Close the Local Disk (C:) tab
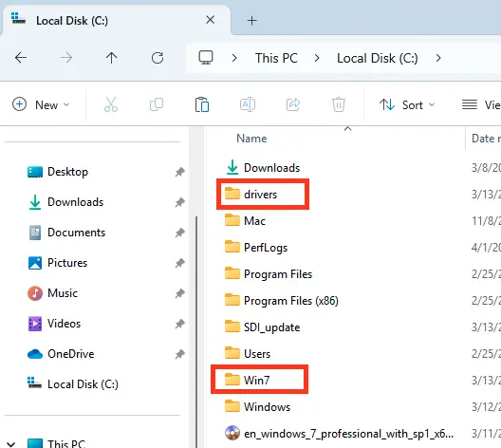 tap(211, 20)
